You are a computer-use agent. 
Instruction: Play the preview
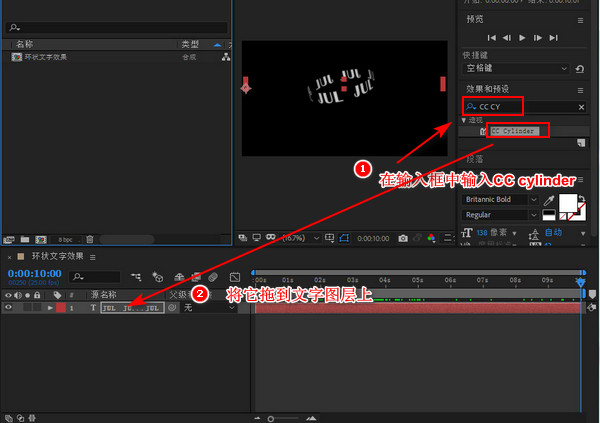click(522, 38)
